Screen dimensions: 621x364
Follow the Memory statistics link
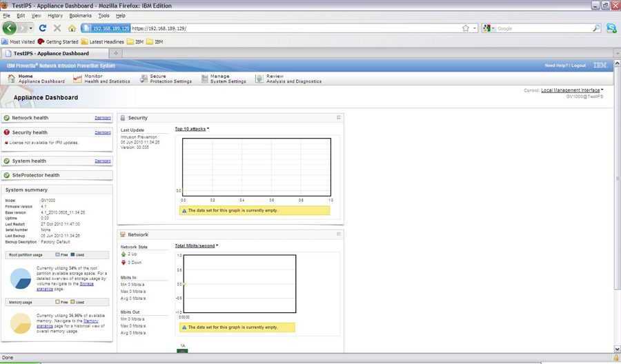coord(90,321)
